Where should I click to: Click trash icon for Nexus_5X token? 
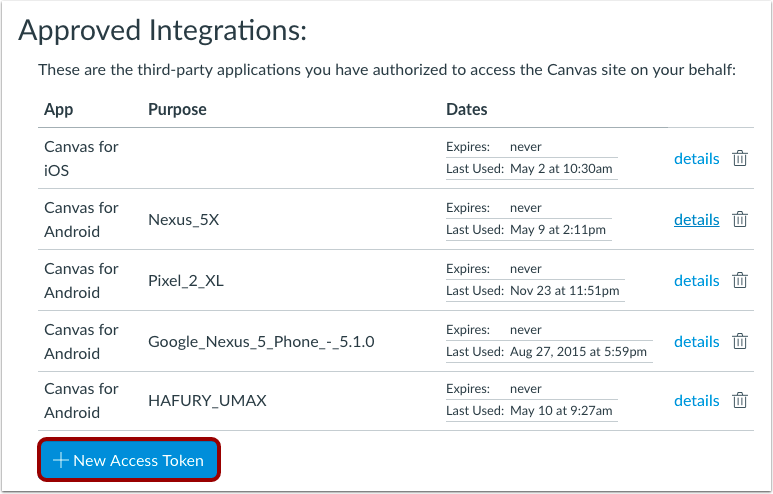[740, 219]
